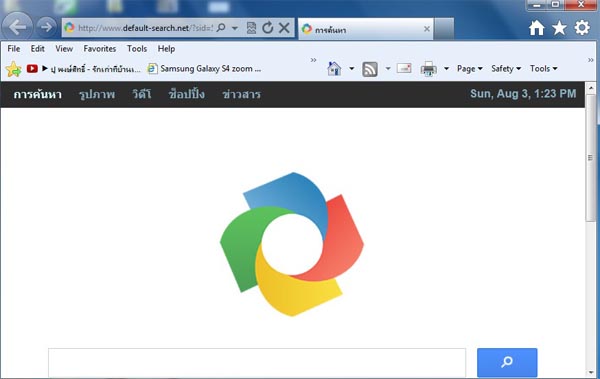Click the Read mail icon in command bar

click(x=404, y=69)
